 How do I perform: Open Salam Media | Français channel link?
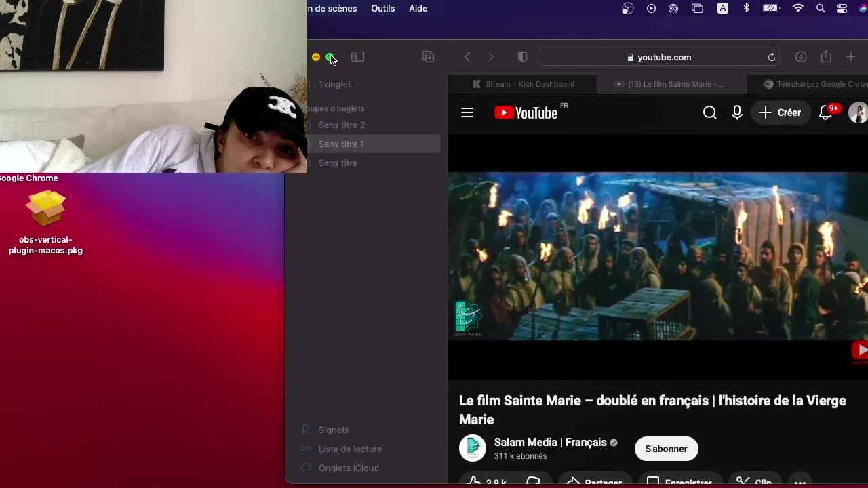(550, 442)
